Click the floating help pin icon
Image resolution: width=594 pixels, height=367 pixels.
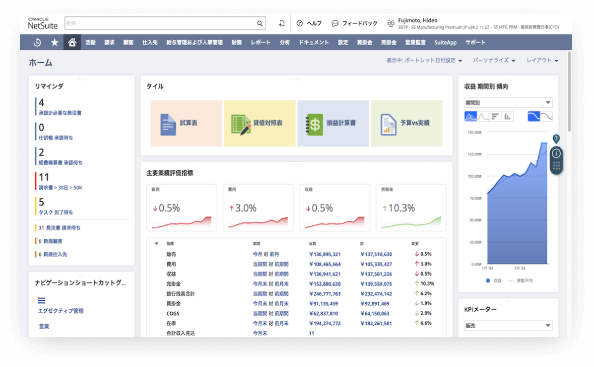[556, 139]
